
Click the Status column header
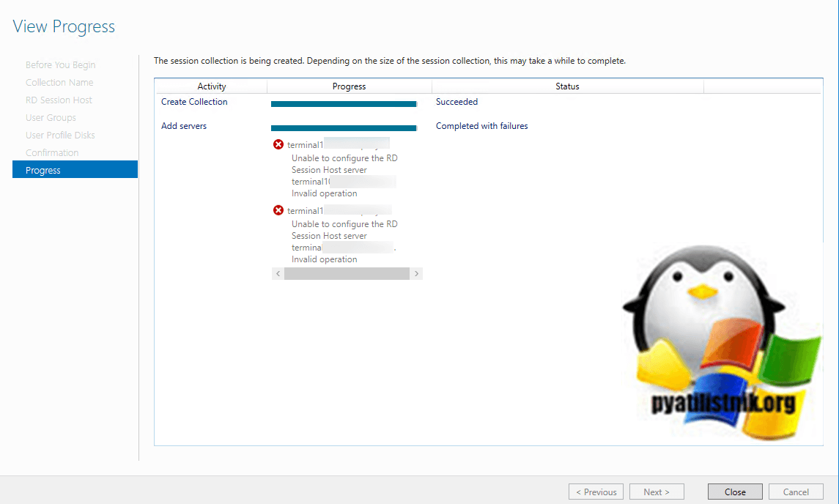[x=567, y=86]
